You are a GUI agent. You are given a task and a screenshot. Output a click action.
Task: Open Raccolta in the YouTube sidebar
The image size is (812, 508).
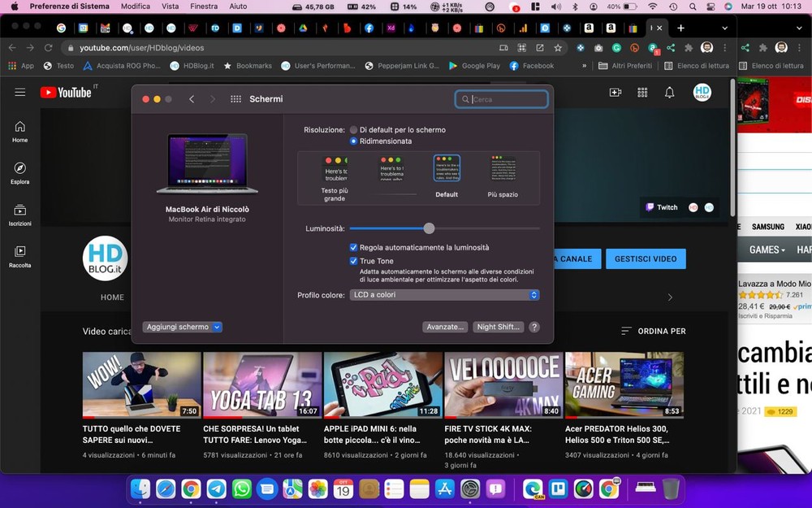click(20, 257)
